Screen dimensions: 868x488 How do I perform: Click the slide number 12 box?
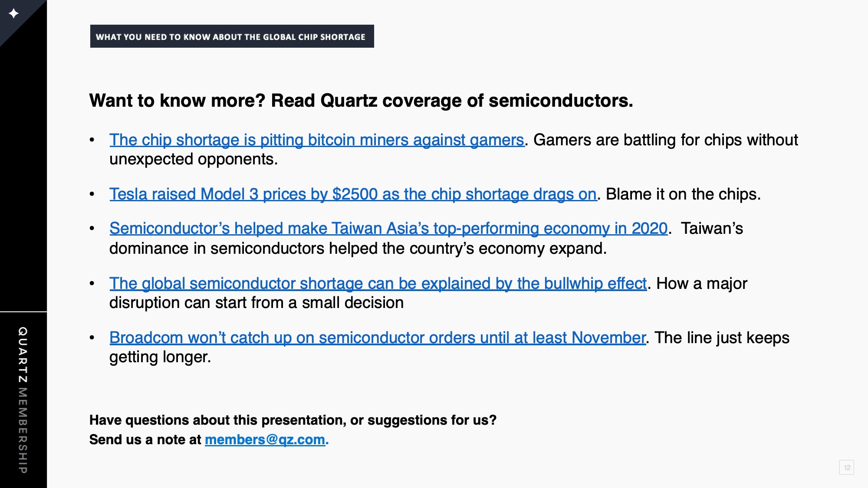point(846,468)
